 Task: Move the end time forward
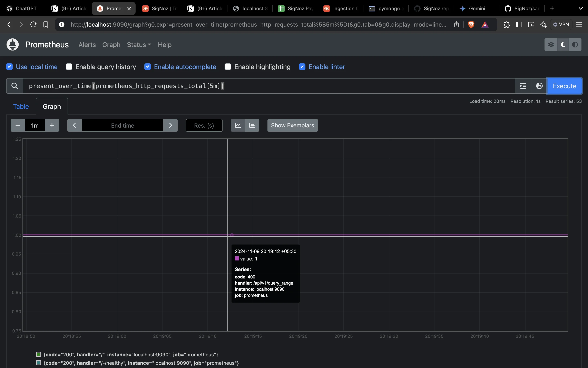[170, 125]
